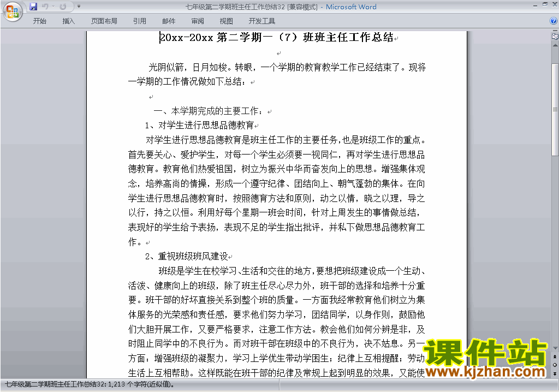Viewport: 559px width, 392px height.
Task: Click the line starting 方面：增强班级的凝聚力
Action: [276, 358]
